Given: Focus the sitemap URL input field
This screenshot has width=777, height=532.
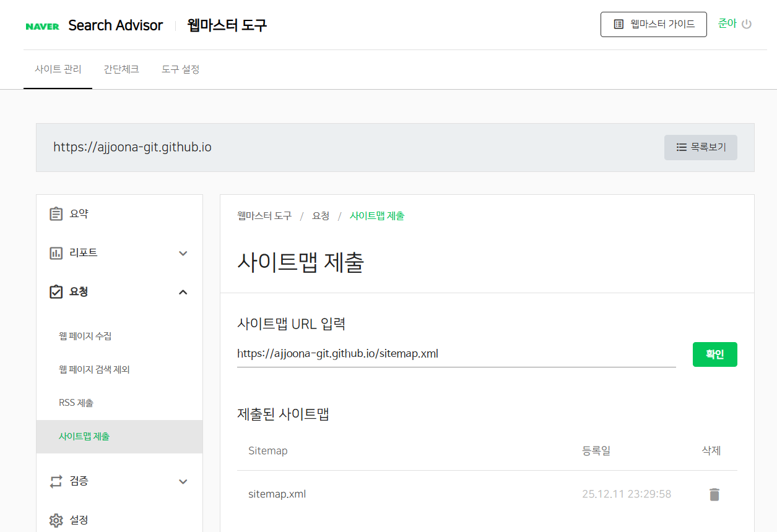Looking at the screenshot, I should coord(456,354).
